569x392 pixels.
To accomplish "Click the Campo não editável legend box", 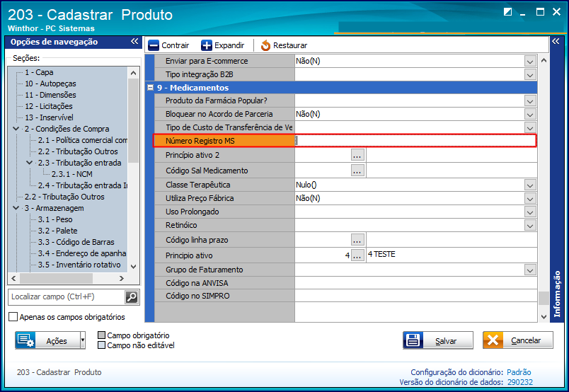I will [x=102, y=345].
